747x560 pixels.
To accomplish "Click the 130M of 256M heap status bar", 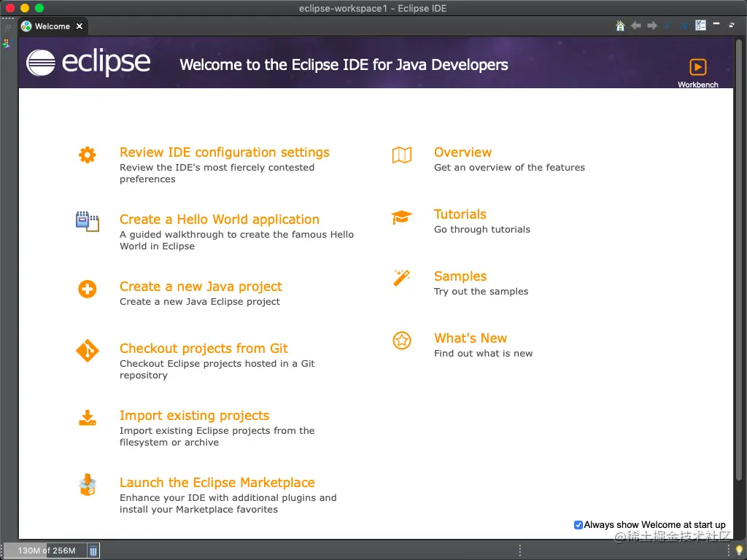I will 45,551.
